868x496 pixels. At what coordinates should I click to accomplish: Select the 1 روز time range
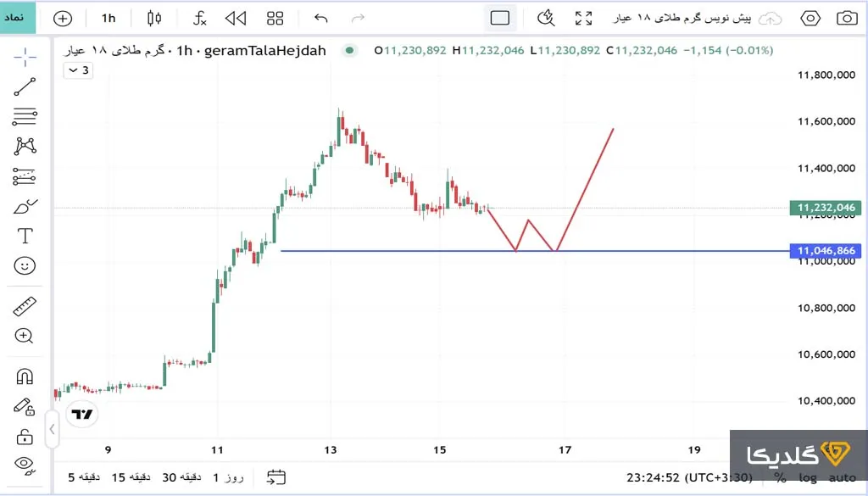pyautogui.click(x=227, y=477)
